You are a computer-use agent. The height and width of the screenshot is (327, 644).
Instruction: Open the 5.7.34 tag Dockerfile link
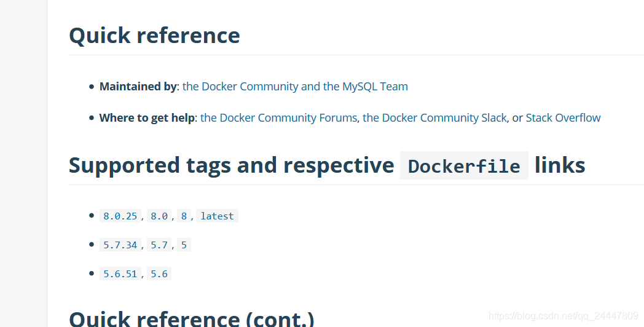120,245
